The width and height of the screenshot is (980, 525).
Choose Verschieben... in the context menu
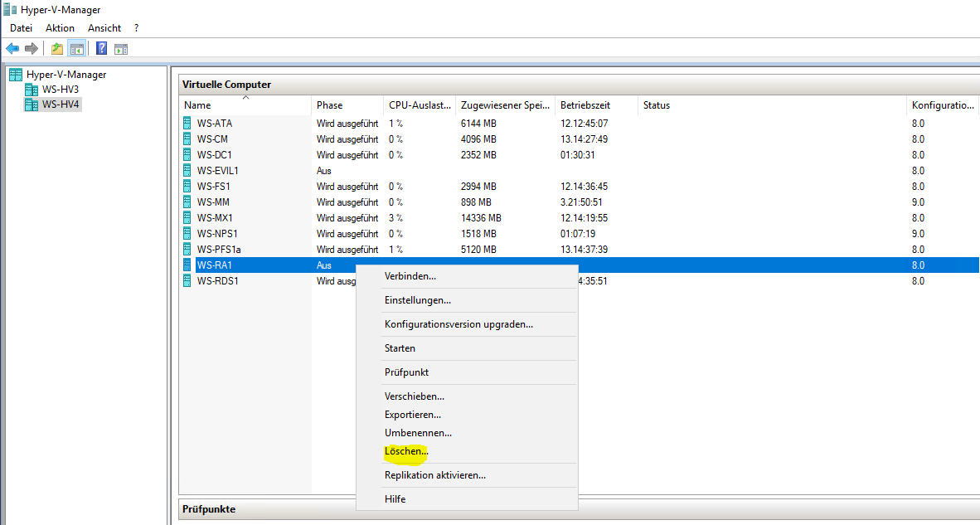tap(467, 397)
